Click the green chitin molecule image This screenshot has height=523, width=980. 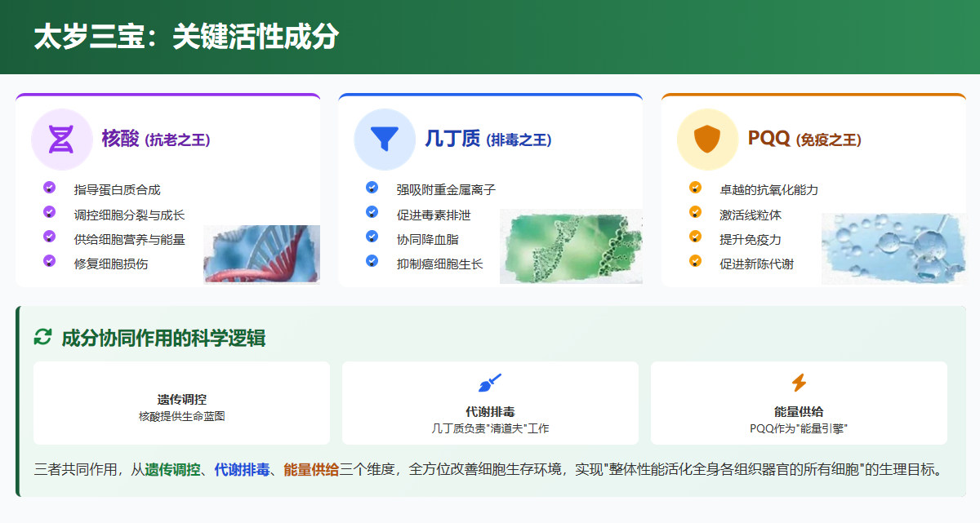click(571, 246)
